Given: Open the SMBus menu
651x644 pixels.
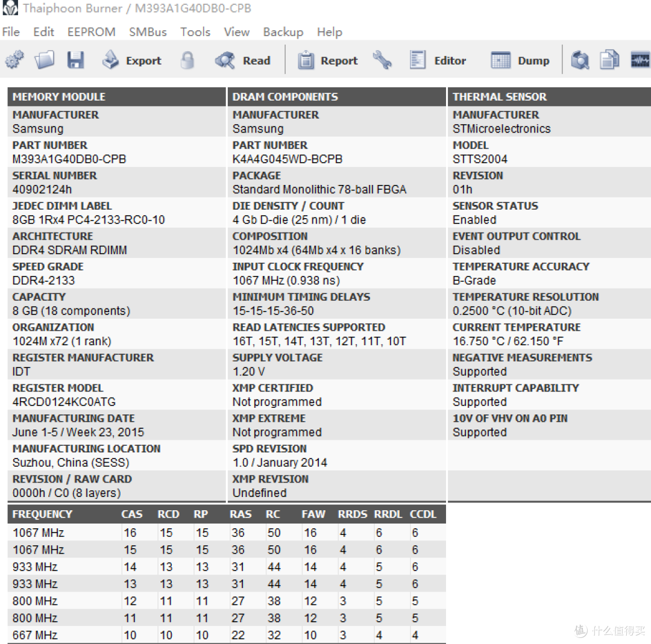Looking at the screenshot, I should pyautogui.click(x=148, y=32).
